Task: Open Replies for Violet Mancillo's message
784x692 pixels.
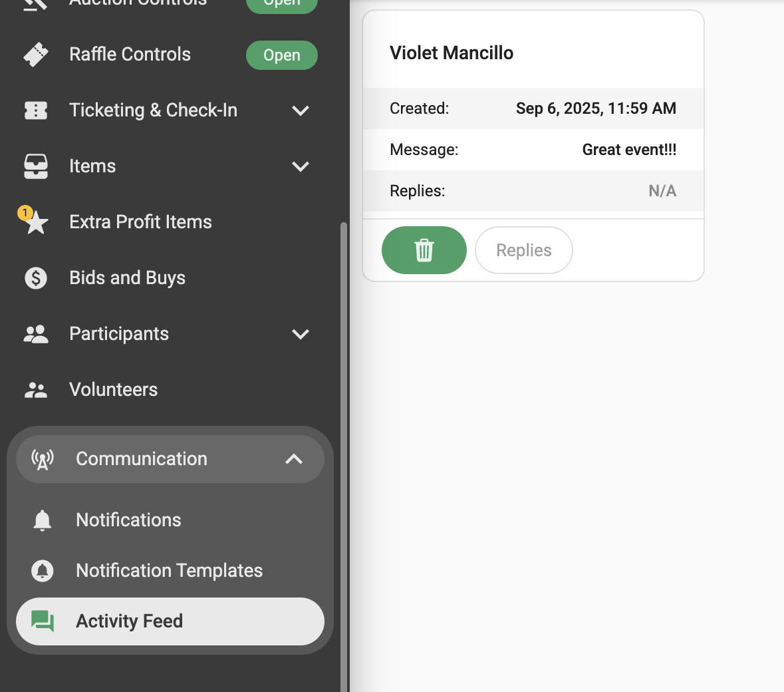Action: coord(523,250)
